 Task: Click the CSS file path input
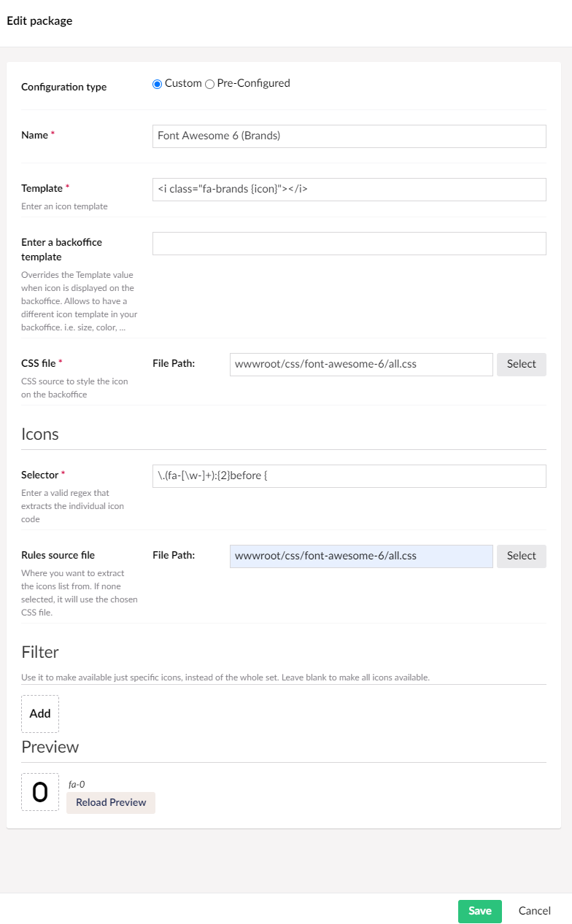(x=361, y=364)
